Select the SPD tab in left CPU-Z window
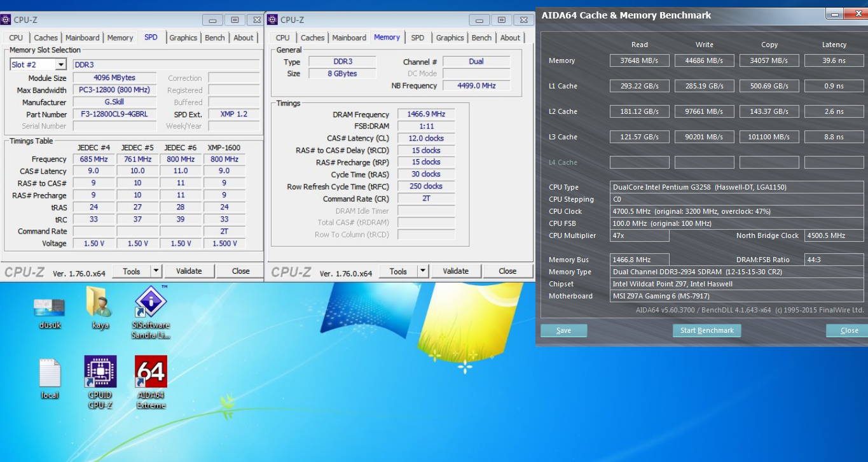The width and height of the screenshot is (868, 462). 151,37
